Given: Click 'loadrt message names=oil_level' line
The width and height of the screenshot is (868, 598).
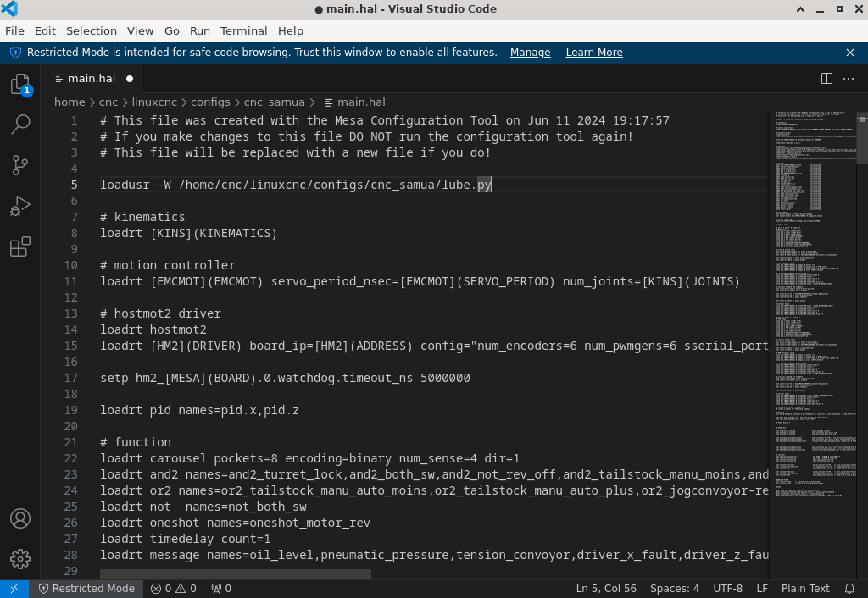Looking at the screenshot, I should pos(435,555).
